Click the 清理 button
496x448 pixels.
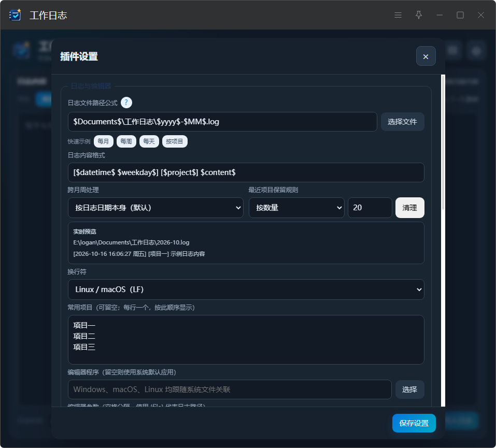(409, 208)
